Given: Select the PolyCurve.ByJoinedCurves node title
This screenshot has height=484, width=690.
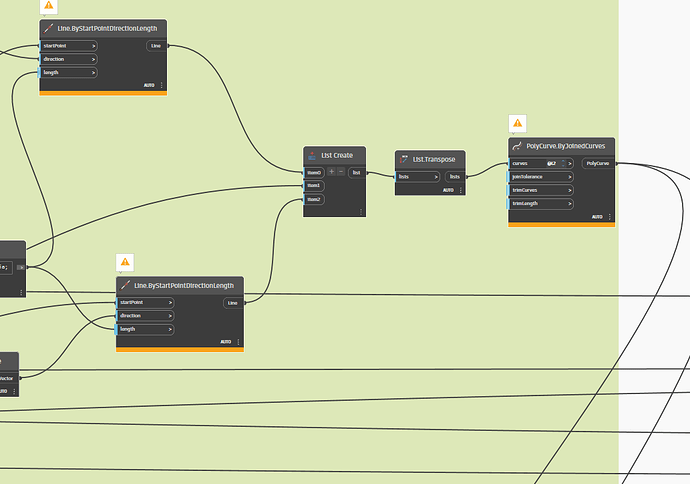Looking at the screenshot, I should (x=566, y=146).
